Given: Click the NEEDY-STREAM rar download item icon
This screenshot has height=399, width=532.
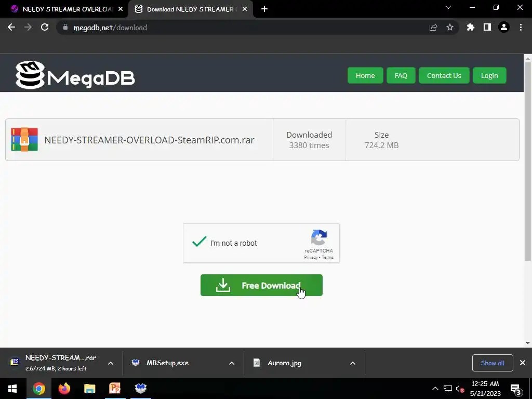Looking at the screenshot, I should tap(15, 362).
